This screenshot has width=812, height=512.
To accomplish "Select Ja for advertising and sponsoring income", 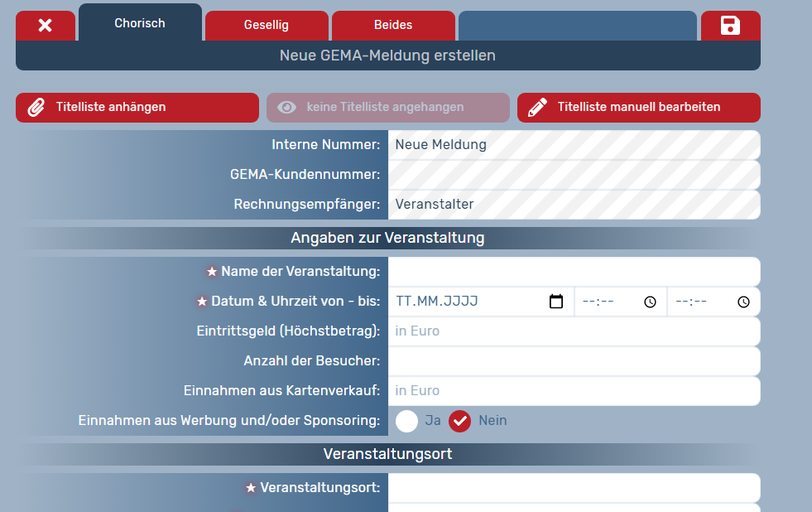I will click(407, 421).
